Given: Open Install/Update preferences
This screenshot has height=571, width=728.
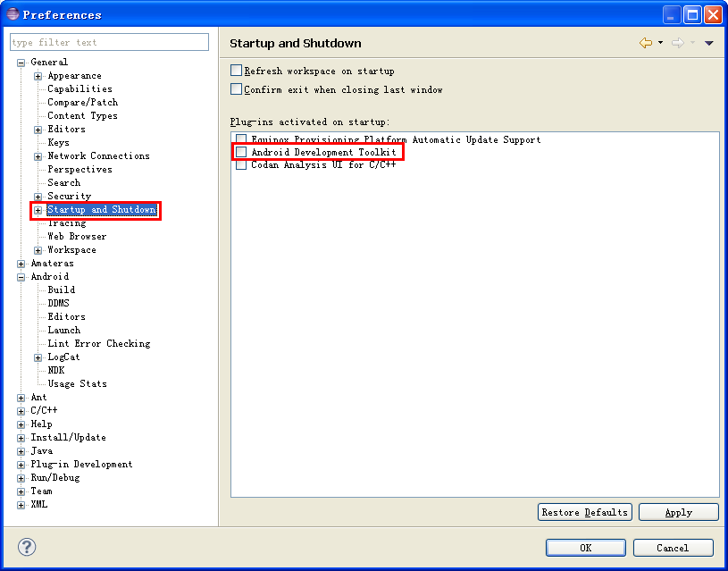Looking at the screenshot, I should pos(68,437).
